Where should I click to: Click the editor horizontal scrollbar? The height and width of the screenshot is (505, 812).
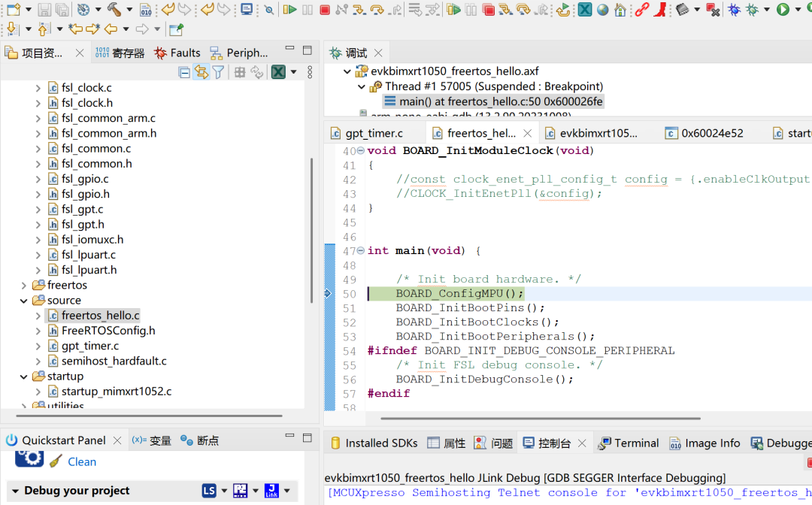click(x=540, y=418)
